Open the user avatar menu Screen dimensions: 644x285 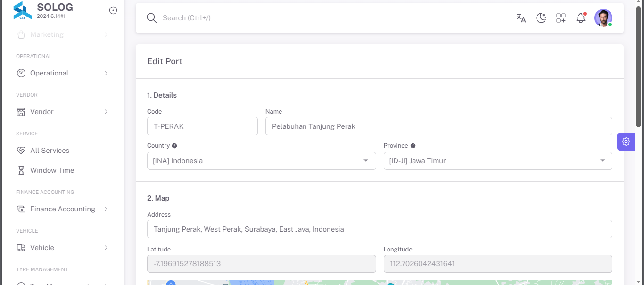tap(603, 18)
